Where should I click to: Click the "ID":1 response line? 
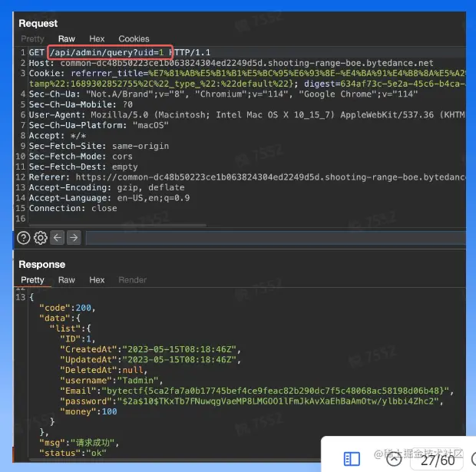(x=78, y=339)
